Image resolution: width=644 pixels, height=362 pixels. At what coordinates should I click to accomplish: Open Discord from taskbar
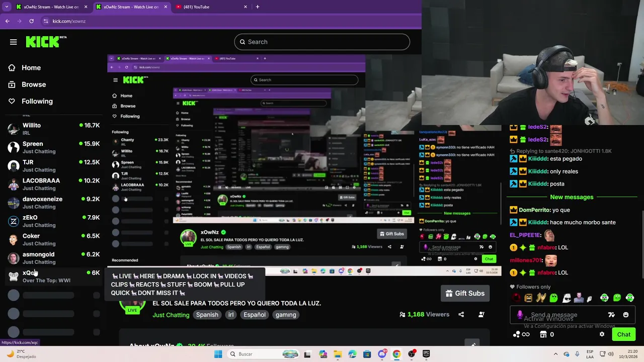(382, 354)
